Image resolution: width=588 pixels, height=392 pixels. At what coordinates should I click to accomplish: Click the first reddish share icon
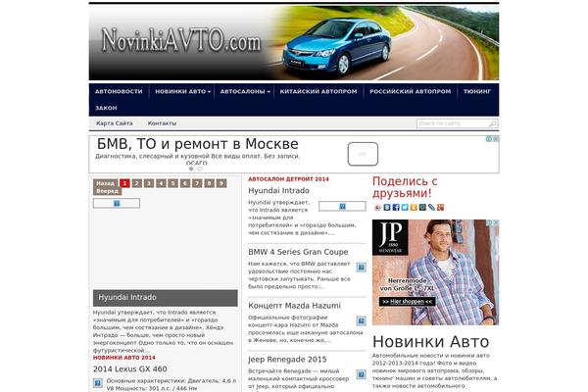pyautogui.click(x=378, y=207)
